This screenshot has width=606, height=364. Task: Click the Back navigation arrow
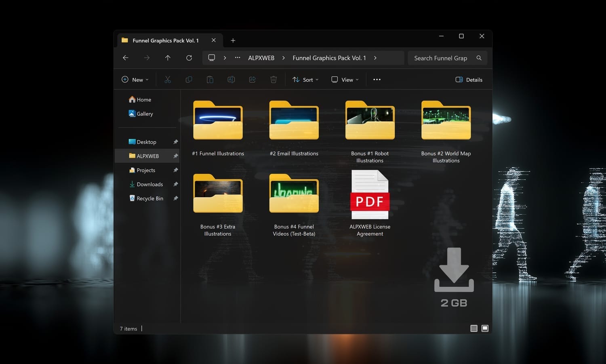125,58
